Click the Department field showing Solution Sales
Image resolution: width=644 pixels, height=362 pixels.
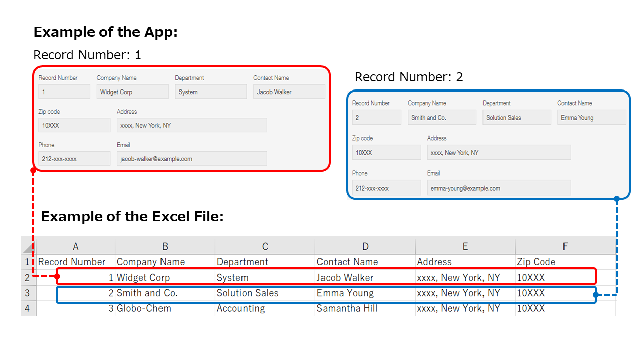517,117
